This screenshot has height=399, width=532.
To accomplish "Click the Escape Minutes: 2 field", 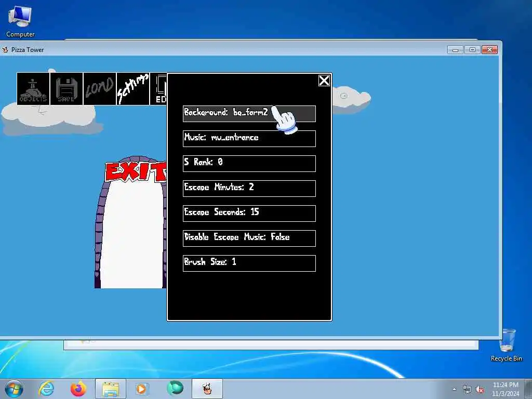I will pos(249,188).
